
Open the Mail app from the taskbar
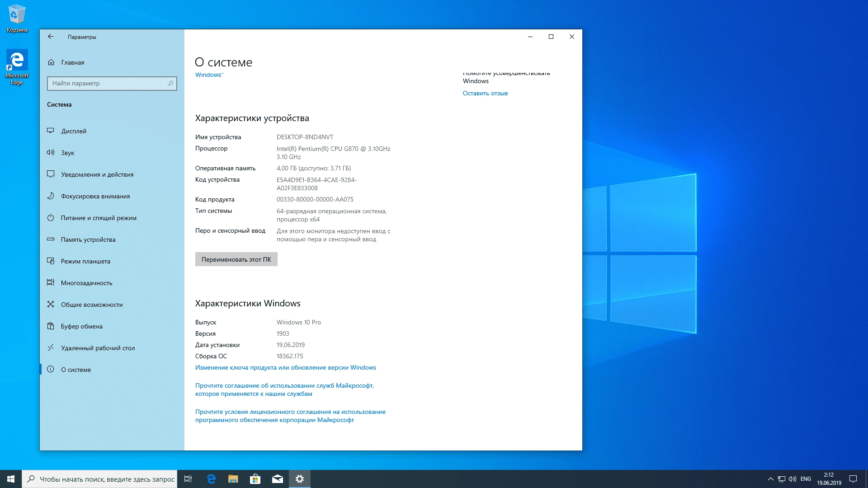click(278, 479)
